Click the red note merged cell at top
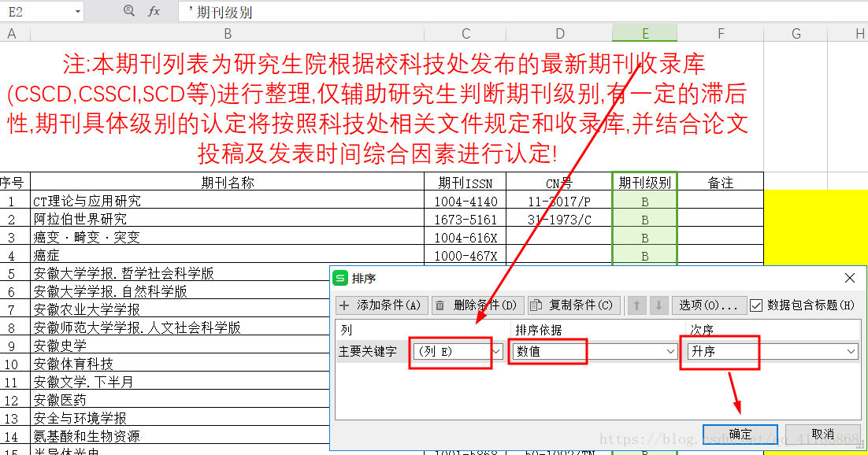Image resolution: width=868 pixels, height=455 pixels. (x=382, y=107)
